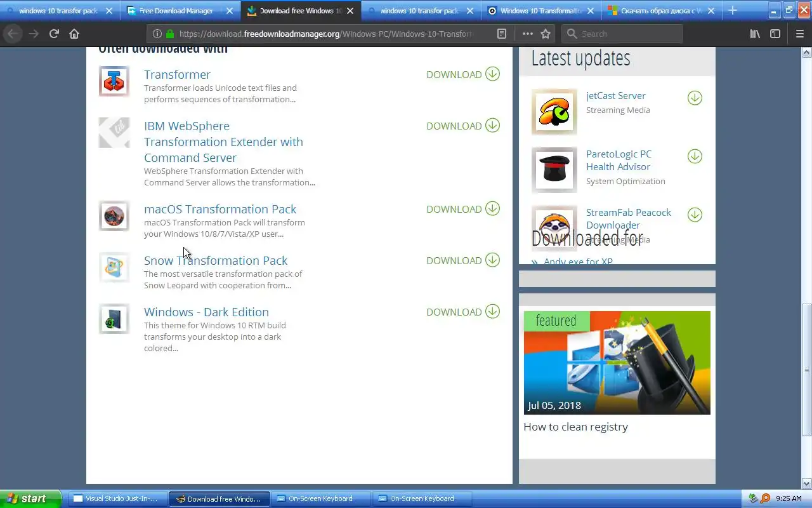Click the tray icon next to the clock
The height and width of the screenshot is (508, 812).
click(x=765, y=498)
